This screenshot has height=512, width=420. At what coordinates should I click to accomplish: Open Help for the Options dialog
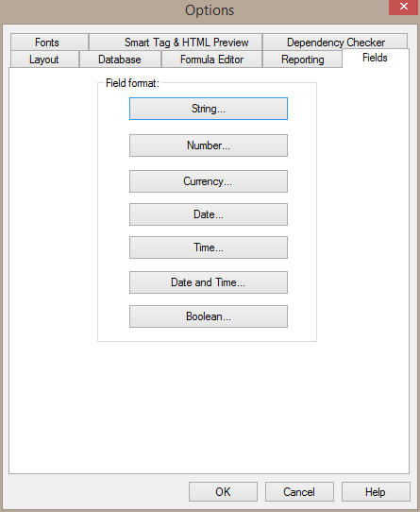click(x=376, y=492)
